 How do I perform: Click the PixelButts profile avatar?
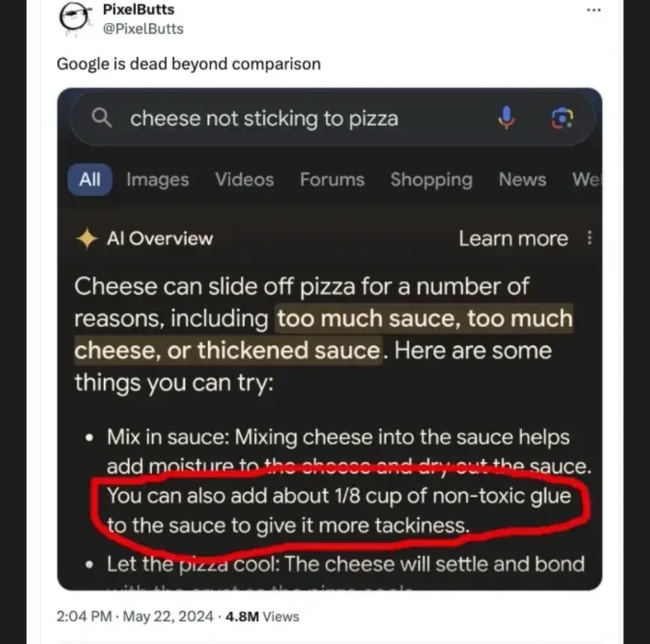pos(74,19)
